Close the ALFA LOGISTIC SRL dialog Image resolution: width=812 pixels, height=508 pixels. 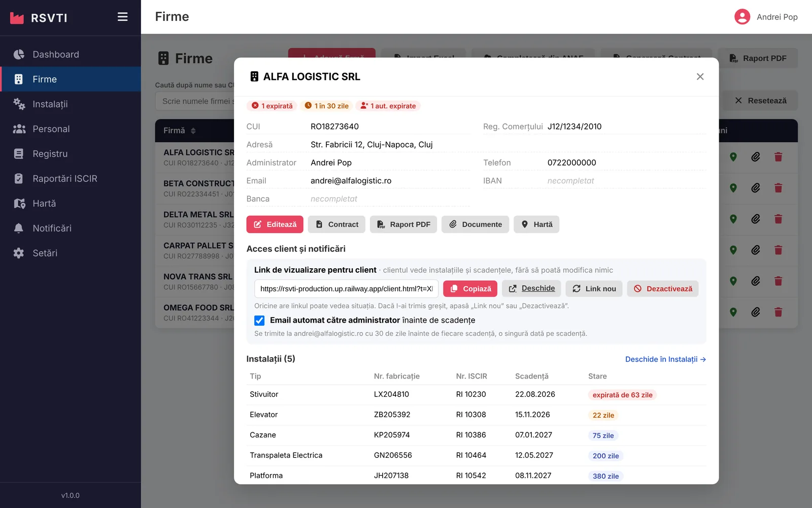click(700, 77)
